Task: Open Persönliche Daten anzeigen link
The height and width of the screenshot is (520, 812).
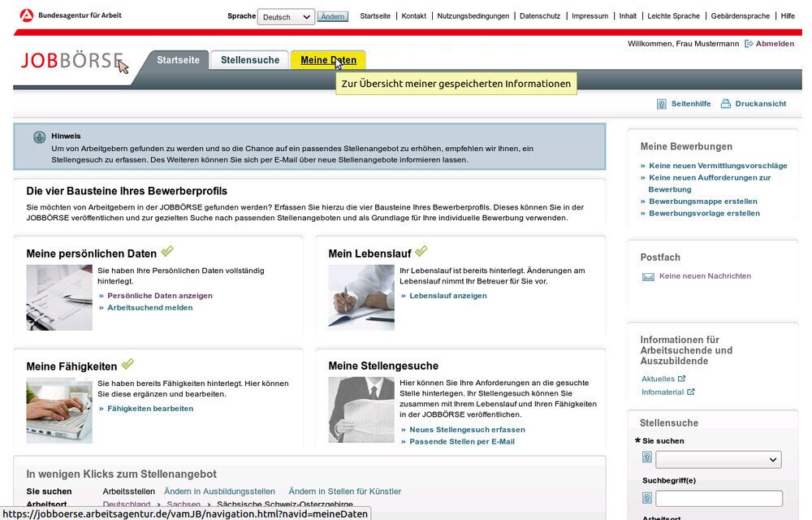Action: 159,296
